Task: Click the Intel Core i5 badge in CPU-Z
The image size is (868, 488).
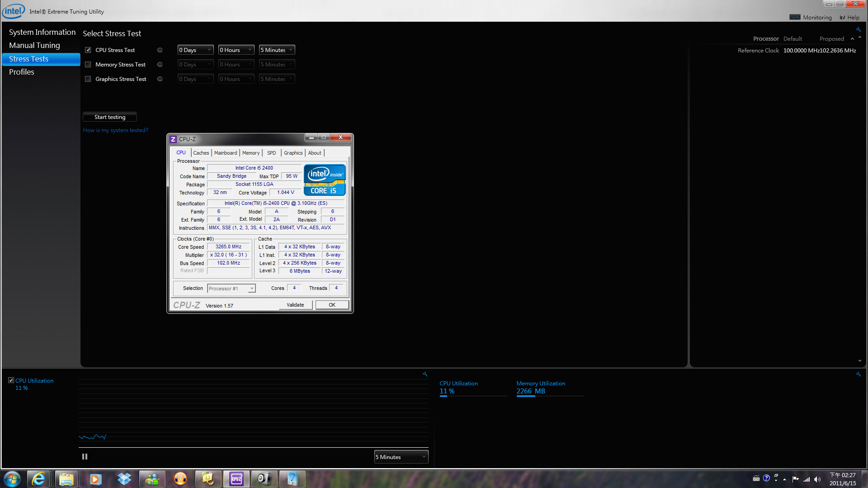Action: (325, 180)
